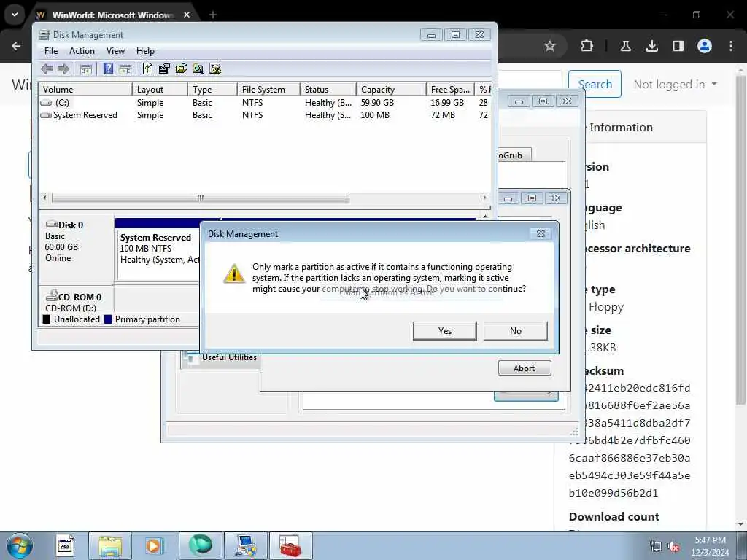Screen dimensions: 747x560
Task: Sort by the Status column header
Action: click(328, 90)
